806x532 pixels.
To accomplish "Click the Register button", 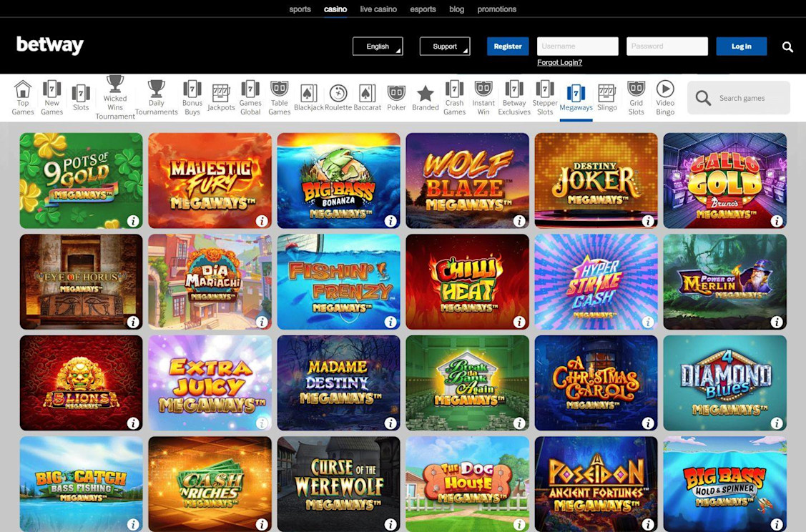I will click(x=508, y=46).
